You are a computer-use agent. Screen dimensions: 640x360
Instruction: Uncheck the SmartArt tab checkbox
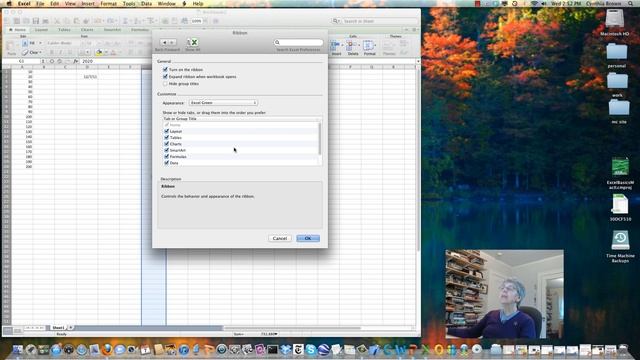tap(167, 150)
